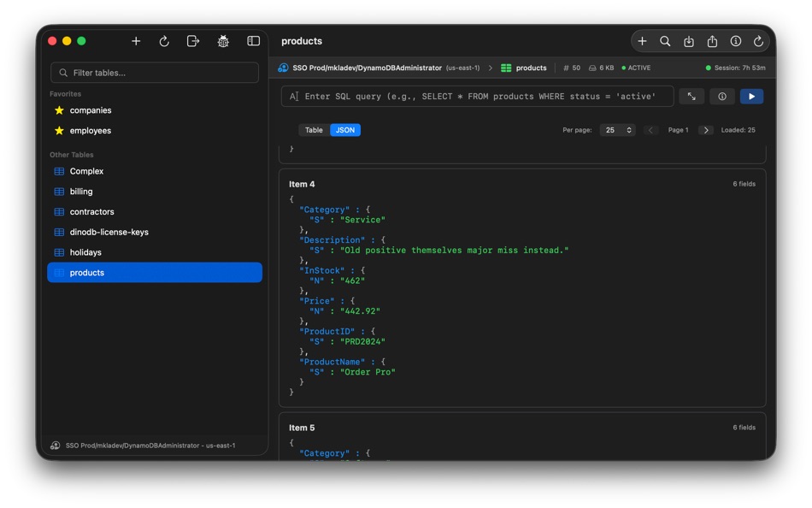Screen dimensions: 812x508
Task: Click the search icon in the title bar
Action: [x=665, y=40]
